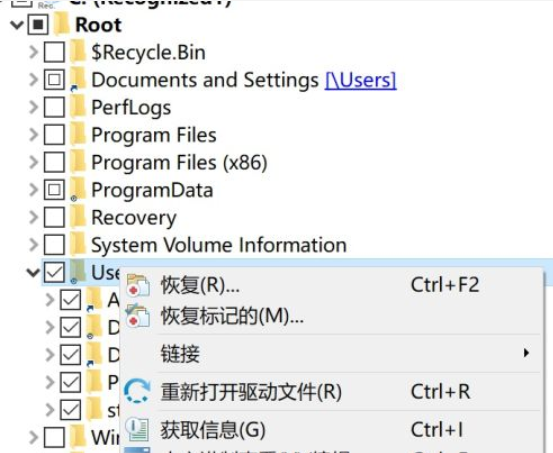Click the Recover Marked icon
The image size is (553, 453).
138,315
